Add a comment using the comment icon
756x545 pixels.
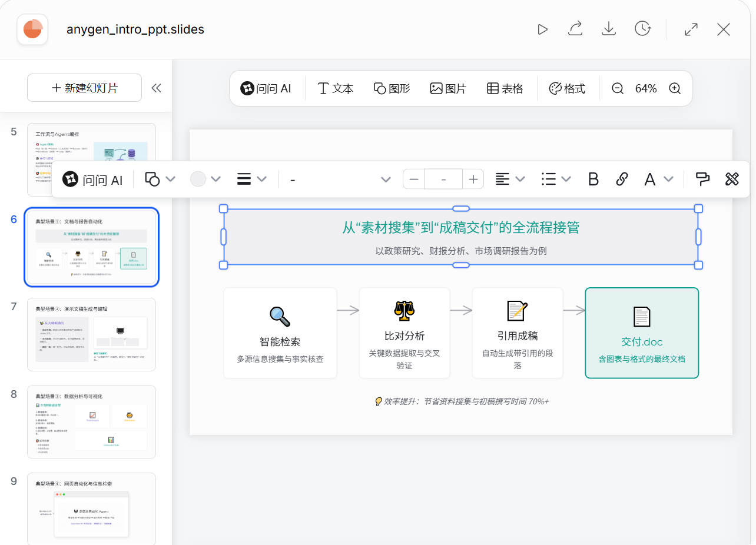(703, 179)
